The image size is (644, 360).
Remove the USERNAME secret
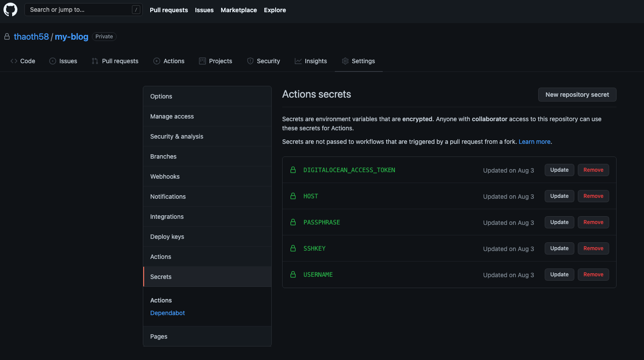click(593, 274)
